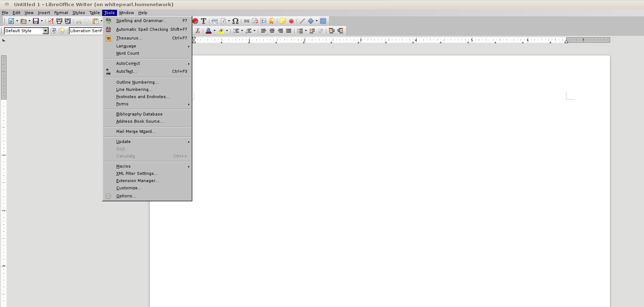
Task: Choose Outline Numbering menu entry
Action: pyautogui.click(x=147, y=82)
